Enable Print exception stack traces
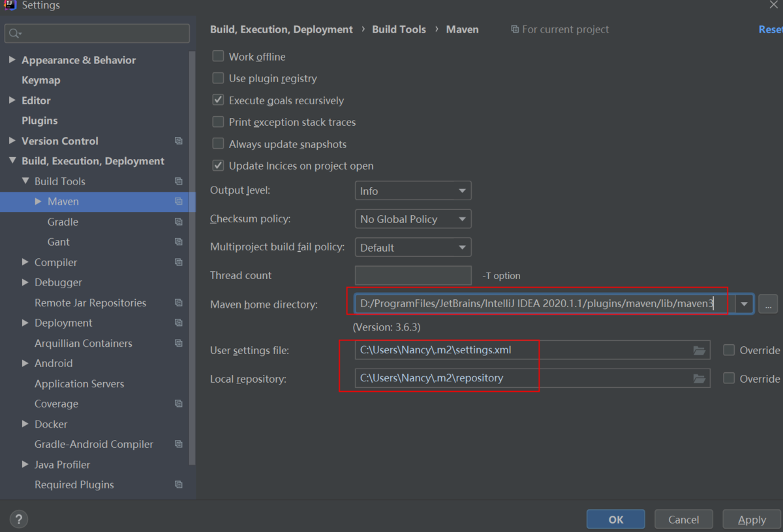Screen dimensions: 783x532 pyautogui.click(x=218, y=121)
